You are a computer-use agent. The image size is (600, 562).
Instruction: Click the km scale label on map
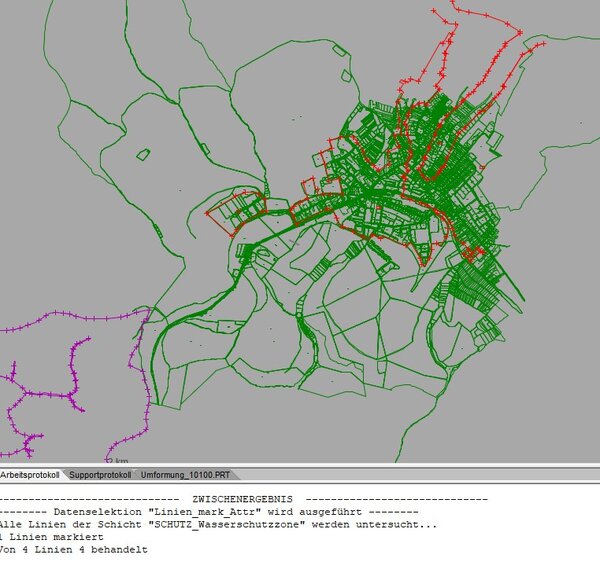tap(116, 460)
